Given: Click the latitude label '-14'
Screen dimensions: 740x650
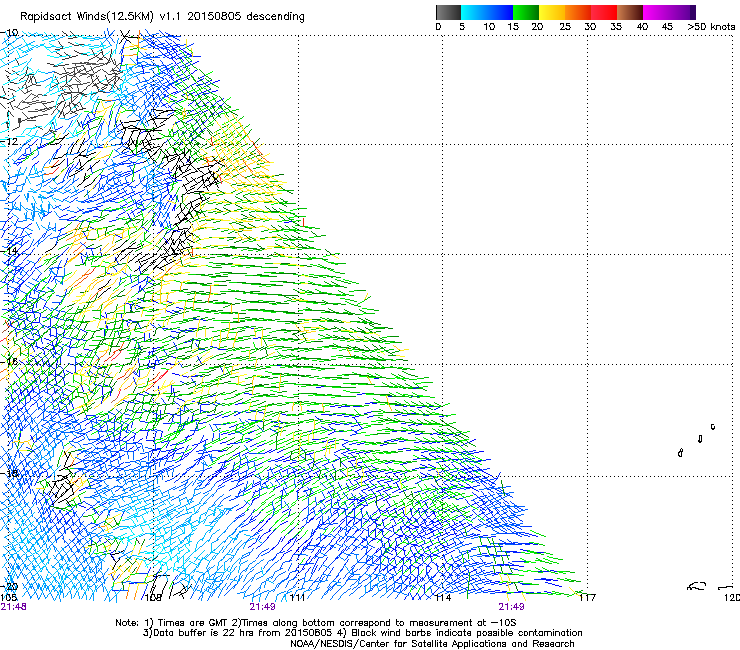Looking at the screenshot, I should pos(9,251).
